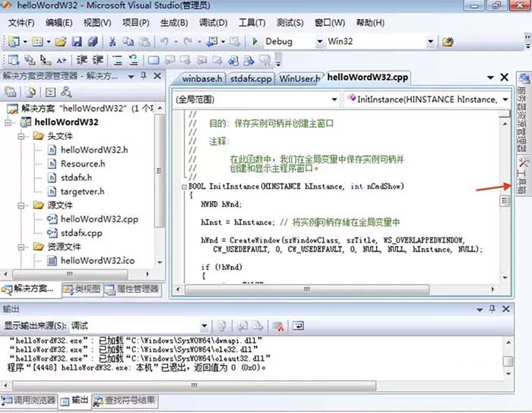The width and height of the screenshot is (532, 413).
Task: Collapse the 头文件 folder node
Action: coord(21,136)
